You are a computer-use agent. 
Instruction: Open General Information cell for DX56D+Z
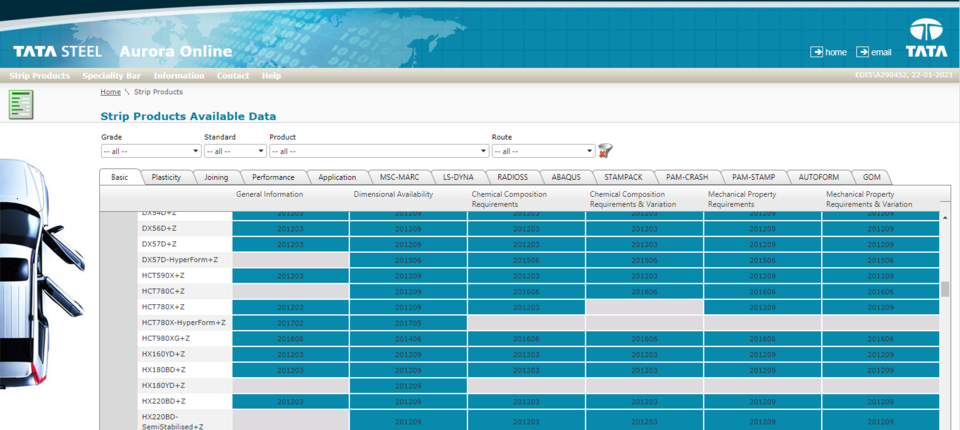291,229
